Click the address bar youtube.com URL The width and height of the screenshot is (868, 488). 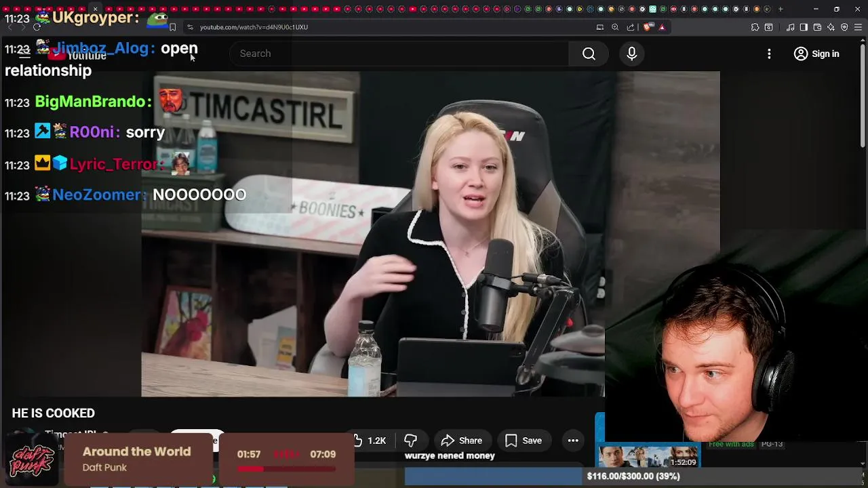click(x=254, y=27)
